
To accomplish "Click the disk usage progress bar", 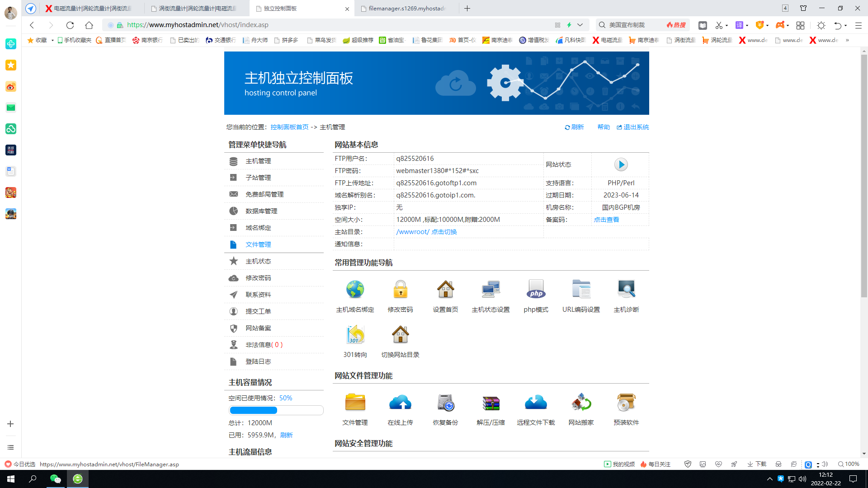I will [x=276, y=410].
